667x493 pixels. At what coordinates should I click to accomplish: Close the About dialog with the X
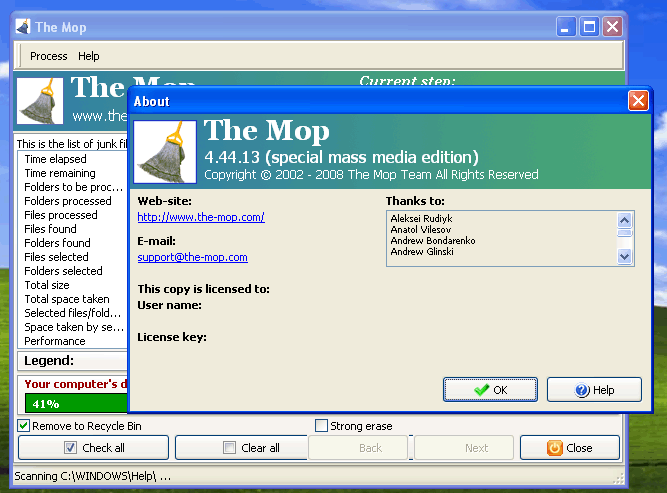tap(638, 101)
